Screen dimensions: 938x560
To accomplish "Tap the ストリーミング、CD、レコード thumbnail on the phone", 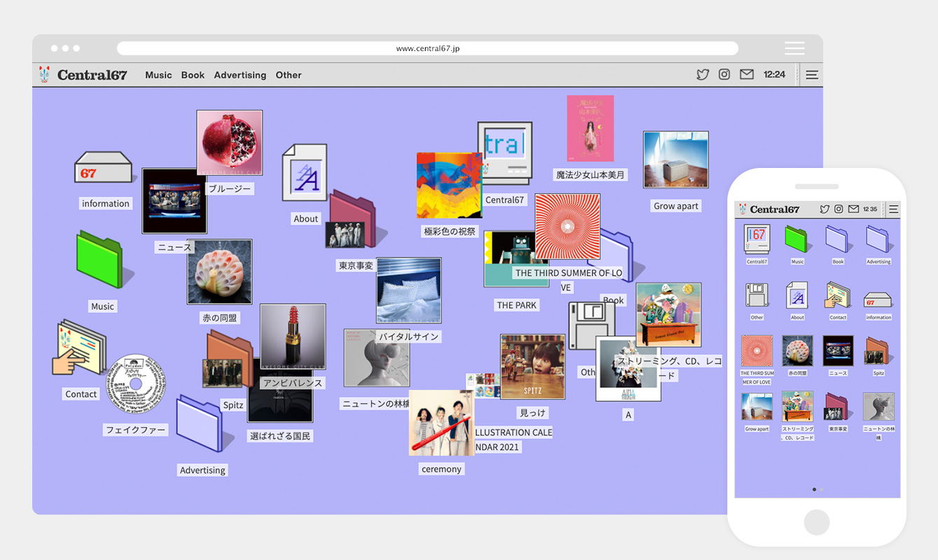I will tap(797, 407).
